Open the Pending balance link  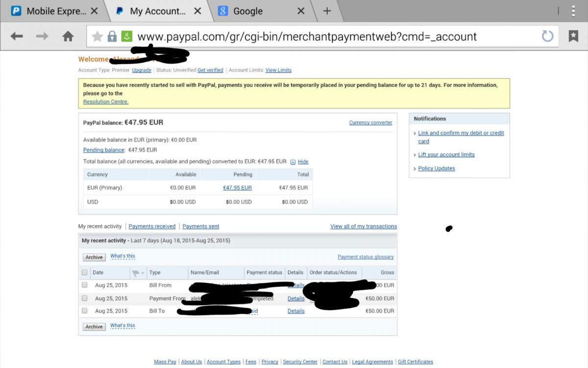click(x=103, y=150)
